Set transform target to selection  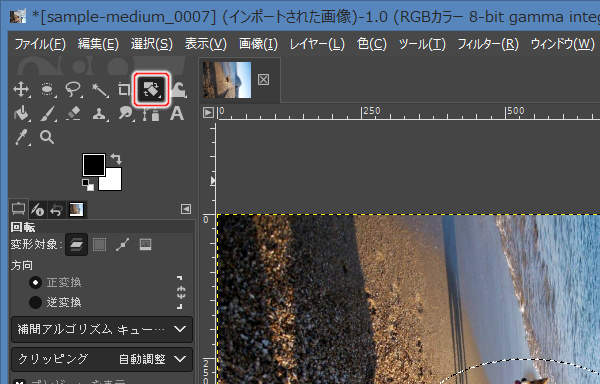[x=99, y=244]
